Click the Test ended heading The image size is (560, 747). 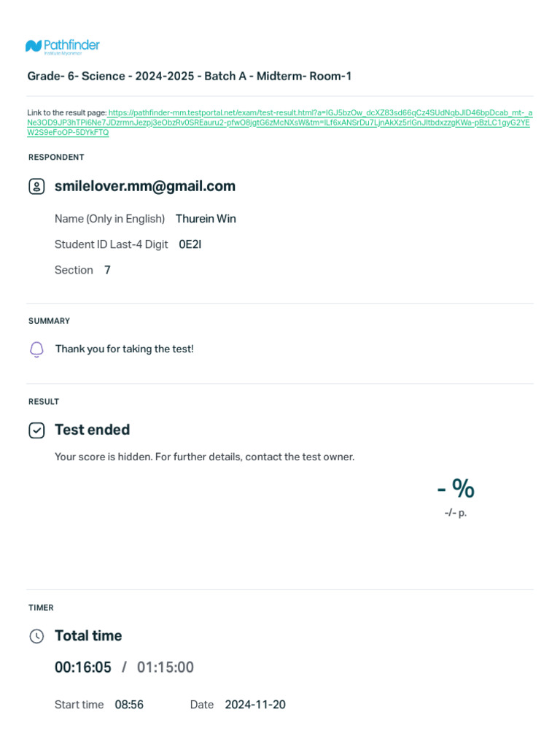92,430
